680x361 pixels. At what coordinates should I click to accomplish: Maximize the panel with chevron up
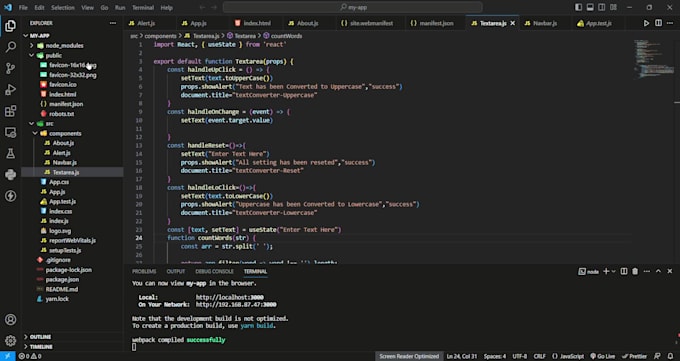(x=658, y=271)
